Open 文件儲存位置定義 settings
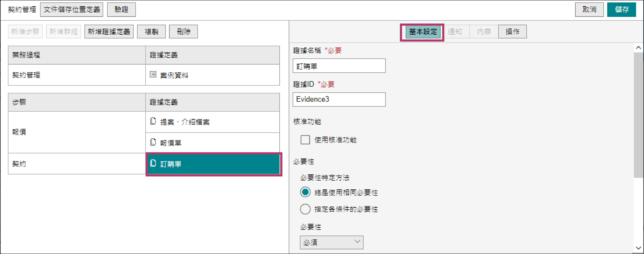Screen dimensions: 644x254 pos(72,9)
